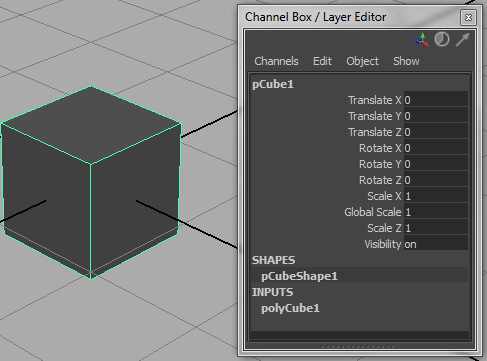Select the Translate X channel label

pos(375,100)
